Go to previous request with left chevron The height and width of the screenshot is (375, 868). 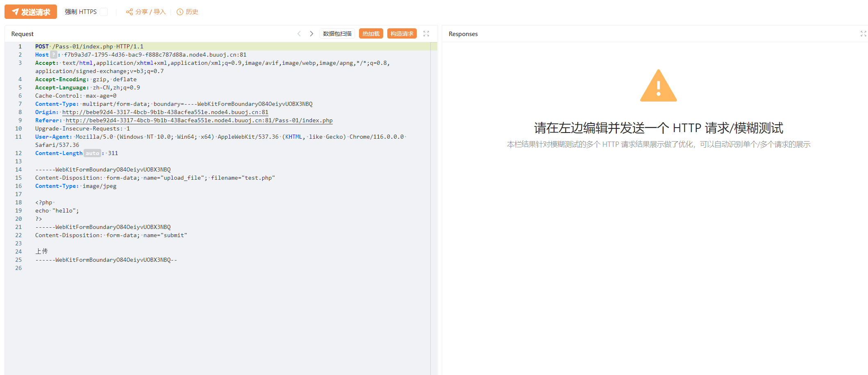pos(299,34)
